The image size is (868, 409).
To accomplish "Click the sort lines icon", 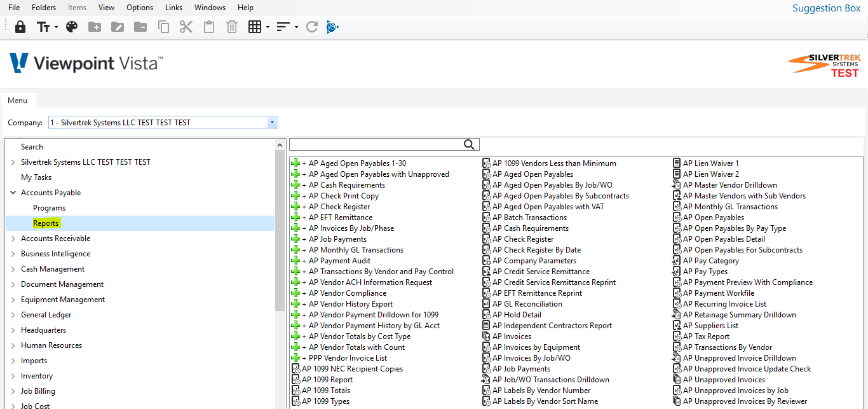I will (283, 27).
